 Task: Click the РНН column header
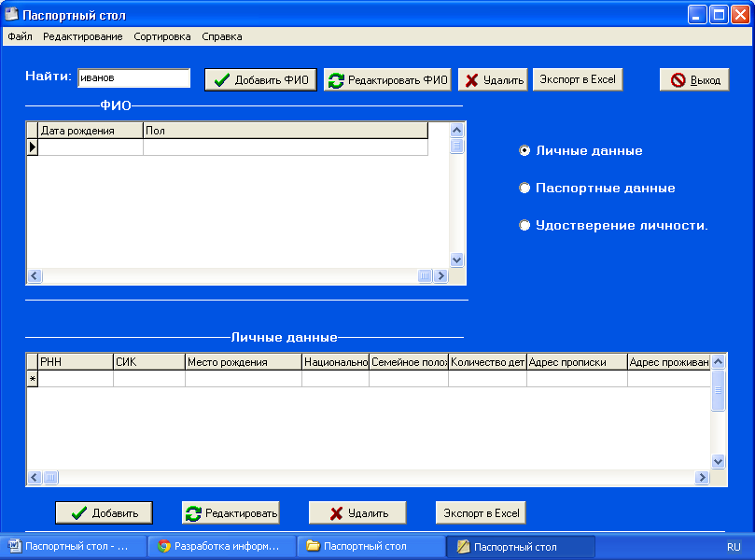[x=76, y=362]
